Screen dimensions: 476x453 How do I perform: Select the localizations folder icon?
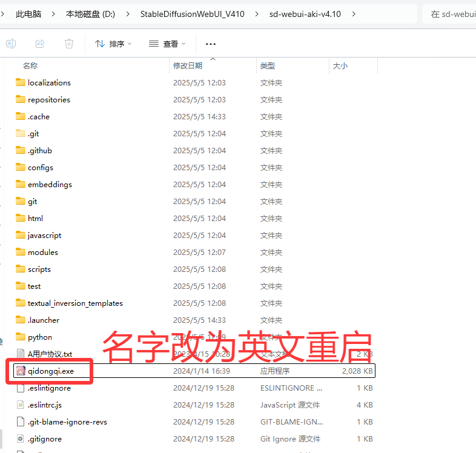coord(21,82)
